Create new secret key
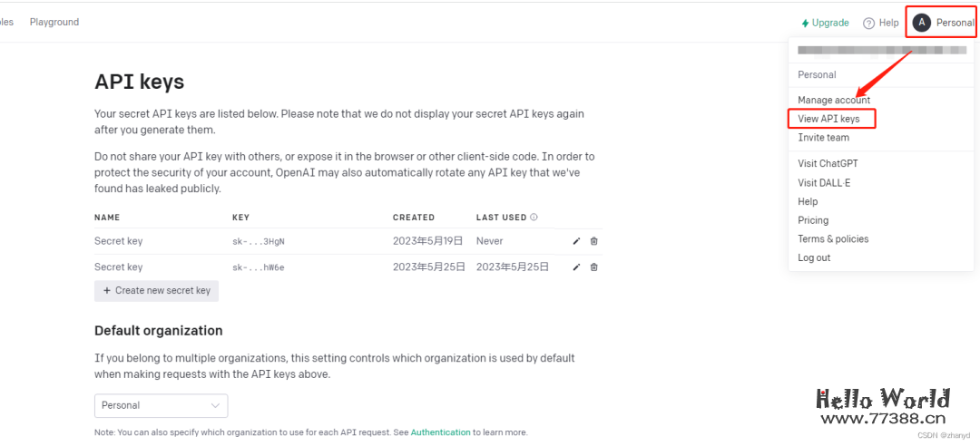 [x=156, y=291]
